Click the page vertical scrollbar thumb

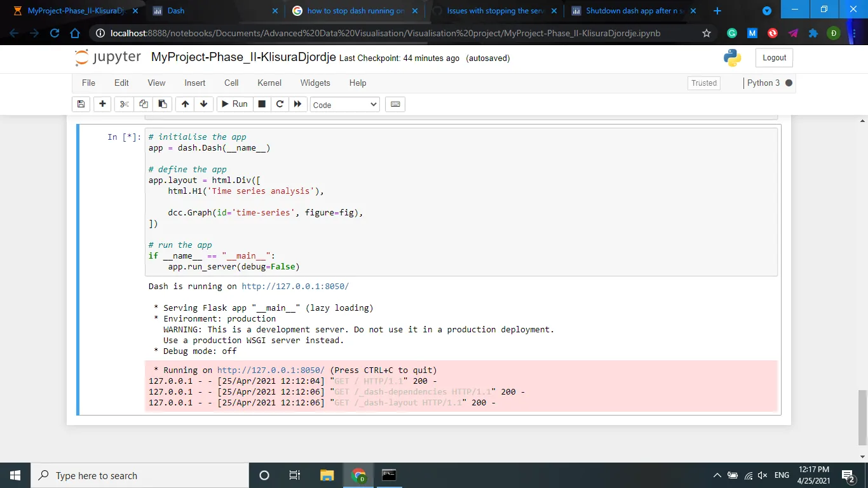[862, 417]
